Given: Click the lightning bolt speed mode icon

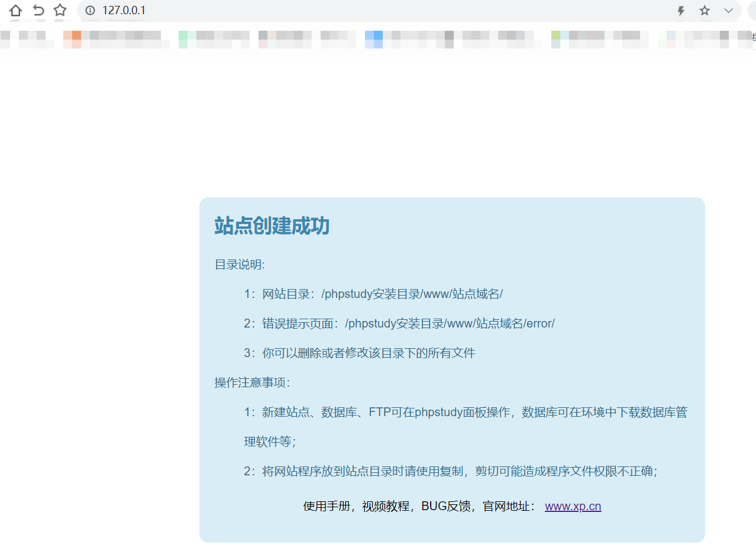Looking at the screenshot, I should 681,11.
